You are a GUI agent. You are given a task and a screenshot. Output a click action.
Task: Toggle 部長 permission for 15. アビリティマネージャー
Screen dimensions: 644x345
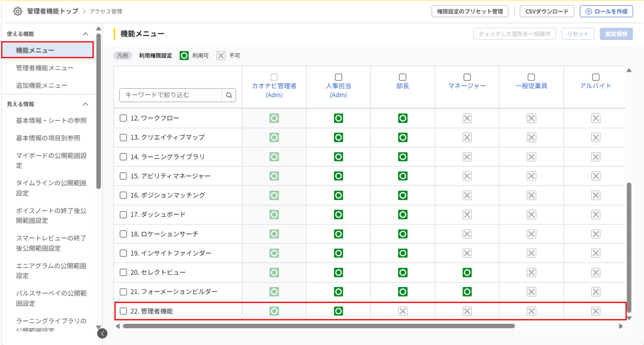click(x=402, y=176)
